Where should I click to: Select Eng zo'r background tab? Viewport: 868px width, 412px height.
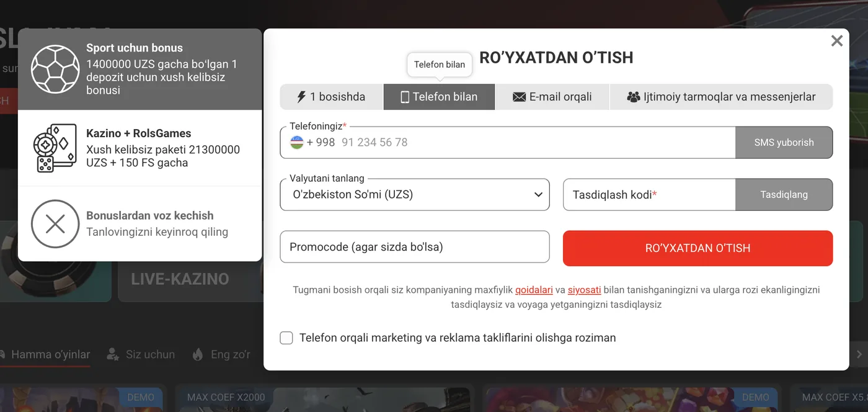coord(221,355)
